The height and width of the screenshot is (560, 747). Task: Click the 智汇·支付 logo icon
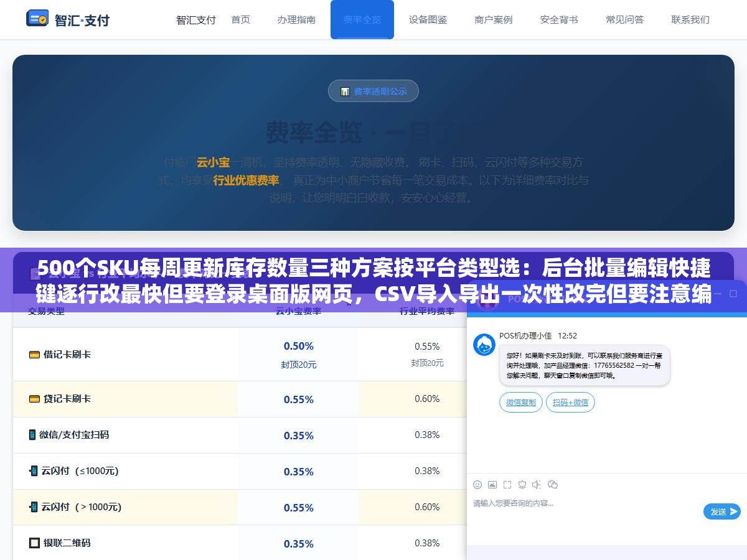click(37, 18)
